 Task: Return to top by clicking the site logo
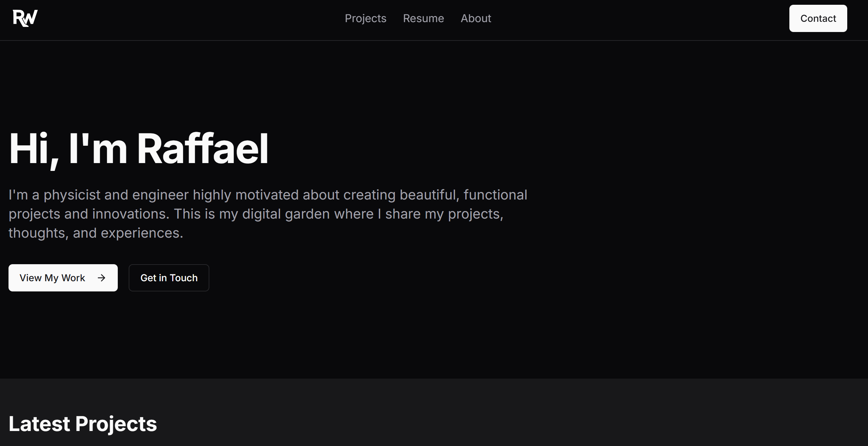[25, 18]
